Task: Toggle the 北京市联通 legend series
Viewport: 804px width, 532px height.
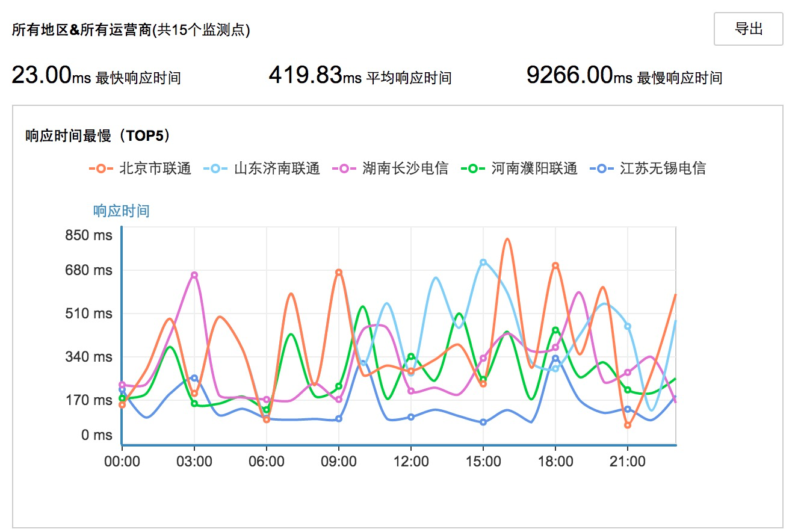Action: coord(140,169)
